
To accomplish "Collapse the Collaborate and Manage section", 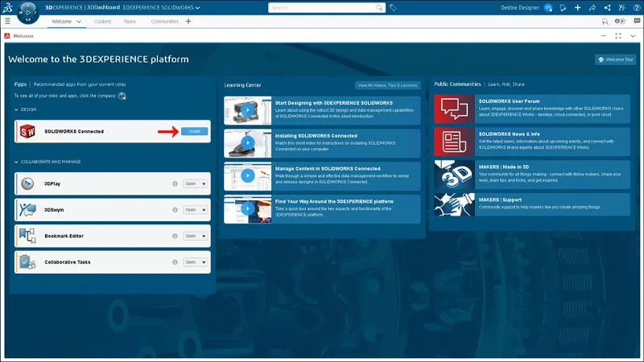I will pyautogui.click(x=17, y=162).
